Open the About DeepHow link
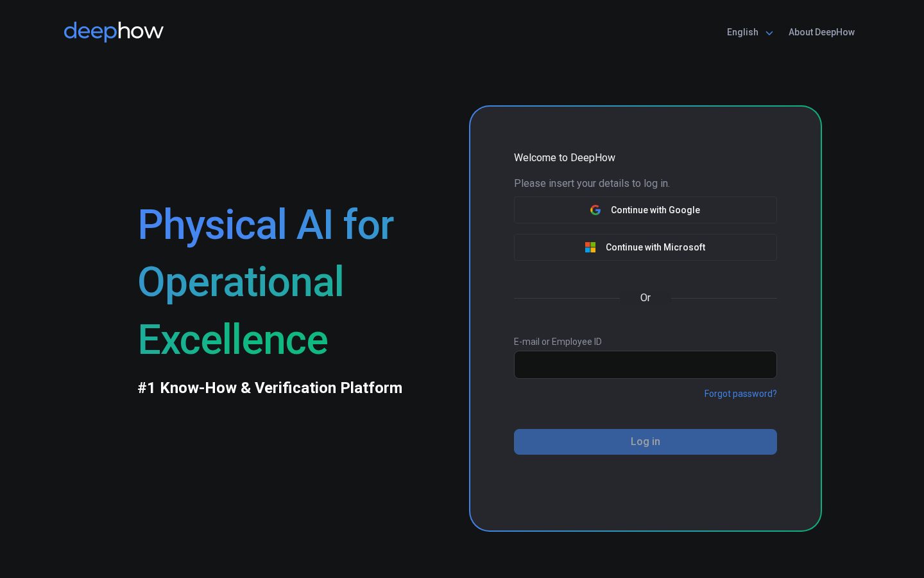This screenshot has height=578, width=924. (821, 32)
